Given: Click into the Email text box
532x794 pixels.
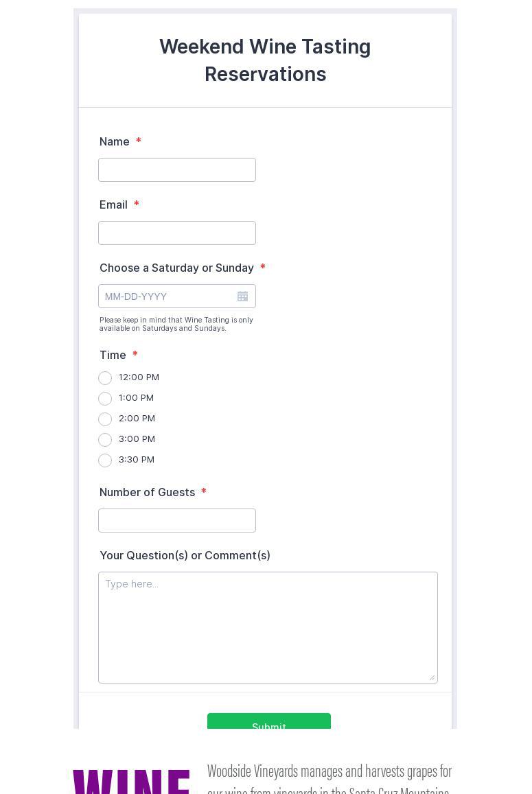Looking at the screenshot, I should [x=177, y=233].
